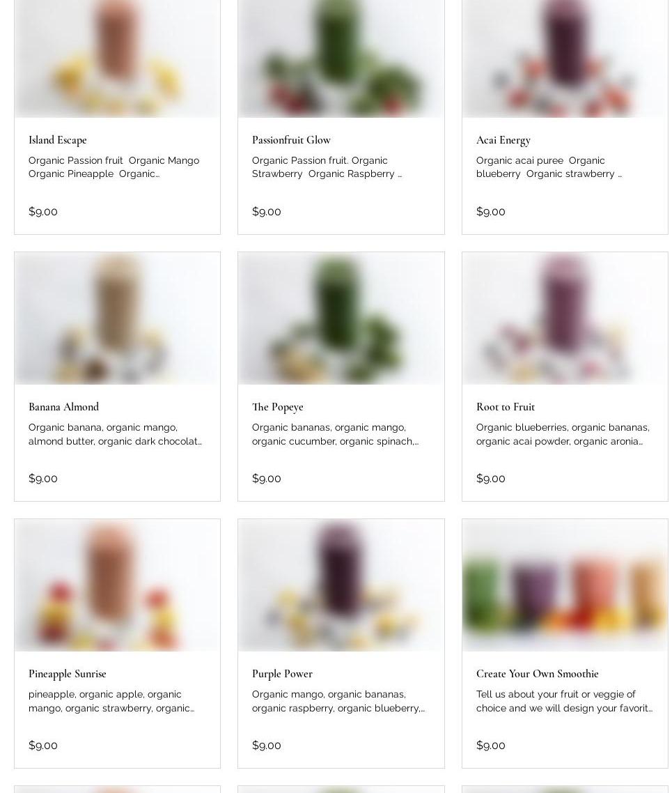Open the Pineapple Sunrise smoothie image
Screen dimensions: 672x793
click(x=117, y=585)
